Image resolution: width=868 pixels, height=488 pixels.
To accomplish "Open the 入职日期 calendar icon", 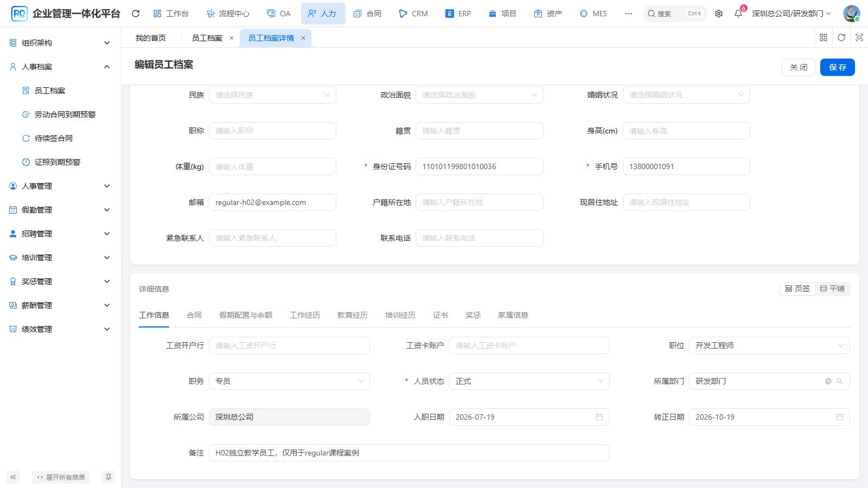I will point(599,417).
